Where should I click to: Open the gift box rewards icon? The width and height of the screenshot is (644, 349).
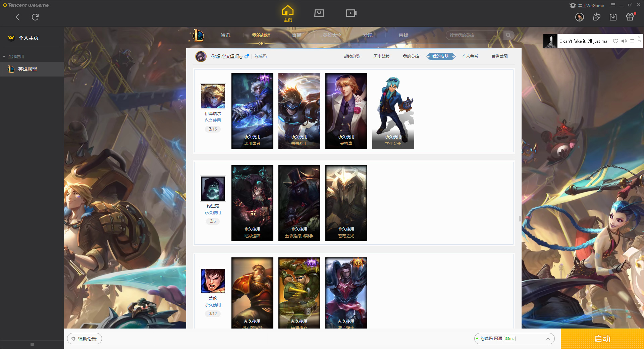pos(630,17)
